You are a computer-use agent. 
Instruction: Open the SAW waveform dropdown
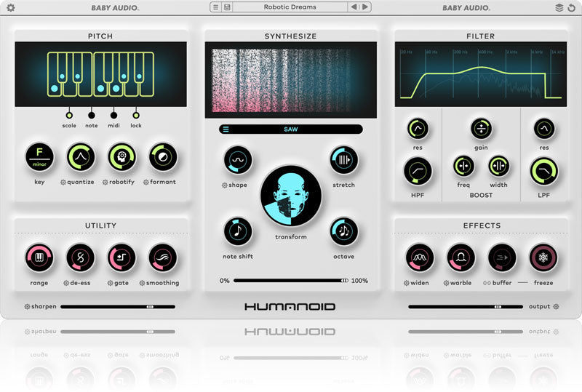click(x=290, y=129)
